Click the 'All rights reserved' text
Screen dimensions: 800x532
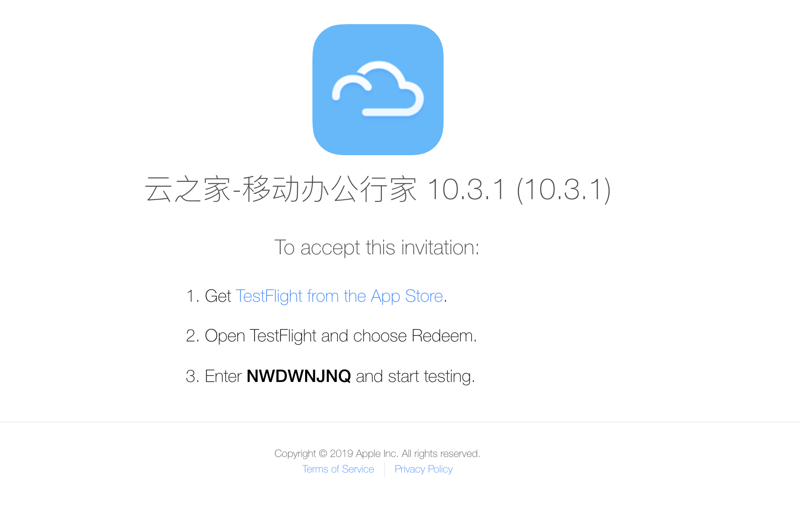440,454
